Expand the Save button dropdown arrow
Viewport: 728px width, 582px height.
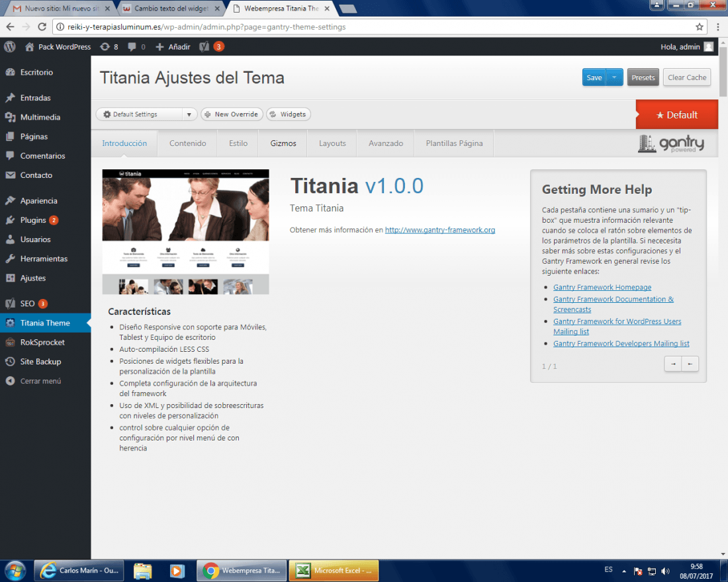pyautogui.click(x=614, y=77)
